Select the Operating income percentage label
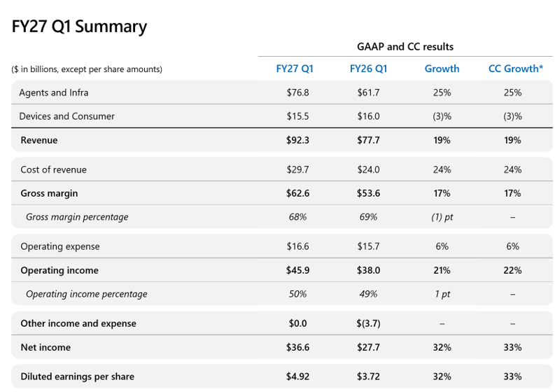555x392 pixels. coord(87,294)
